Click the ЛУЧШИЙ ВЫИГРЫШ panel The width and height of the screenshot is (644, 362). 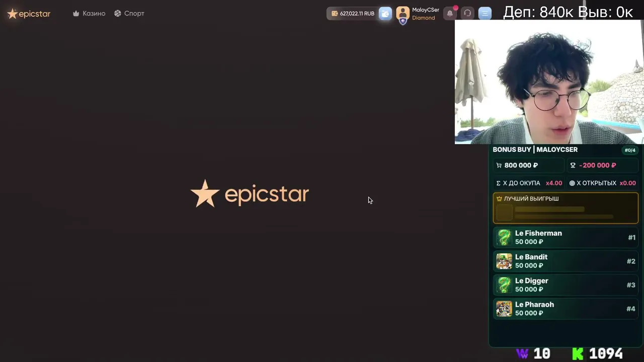566,208
